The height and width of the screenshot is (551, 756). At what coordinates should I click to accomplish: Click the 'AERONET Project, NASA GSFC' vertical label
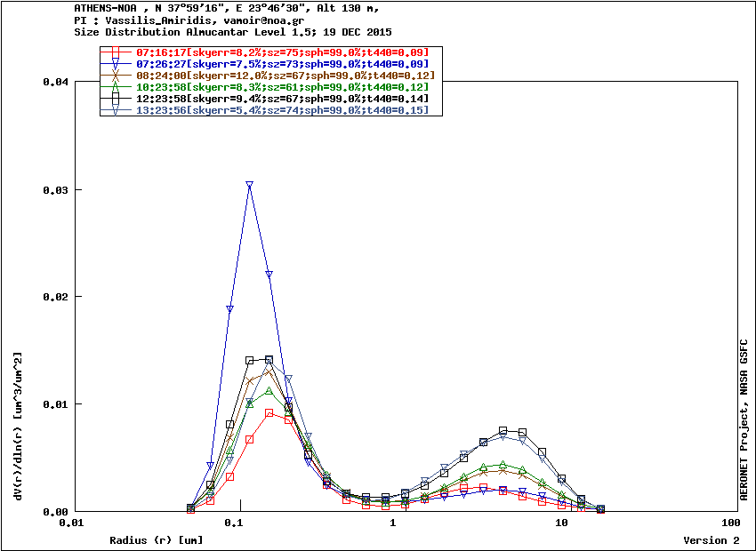pos(744,420)
